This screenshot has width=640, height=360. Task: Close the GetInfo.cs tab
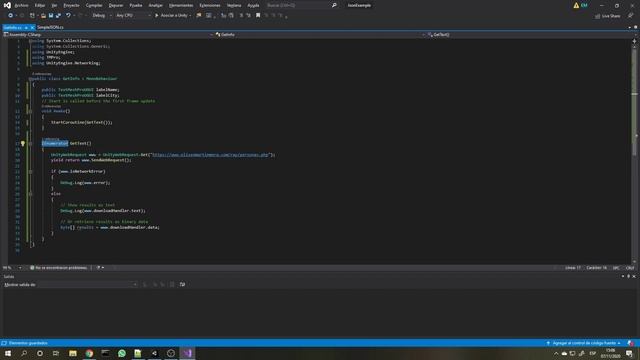[x=32, y=27]
